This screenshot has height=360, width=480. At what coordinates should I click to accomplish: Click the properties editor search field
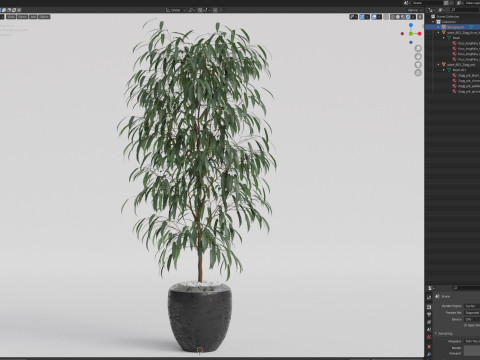(467, 288)
